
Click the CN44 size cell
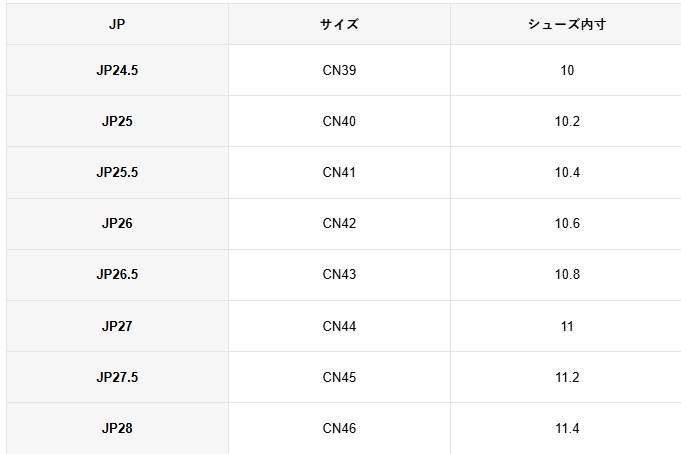(339, 326)
